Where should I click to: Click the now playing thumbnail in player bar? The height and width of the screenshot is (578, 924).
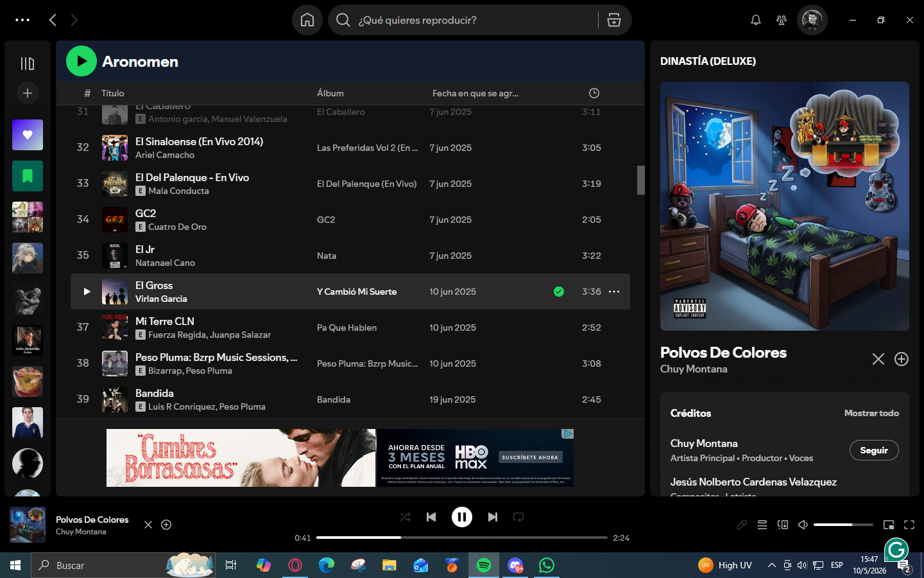click(28, 525)
